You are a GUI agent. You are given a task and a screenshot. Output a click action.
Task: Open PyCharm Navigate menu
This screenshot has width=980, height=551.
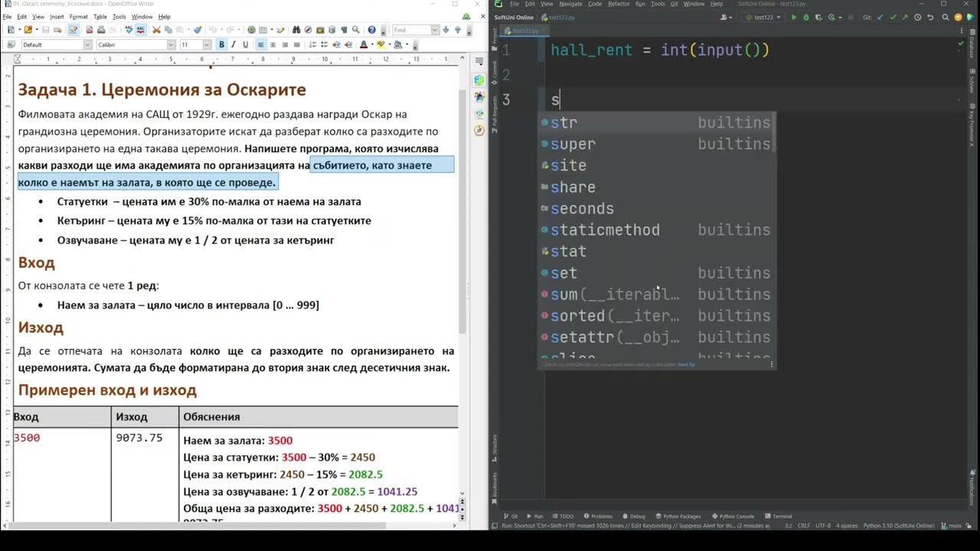(x=570, y=4)
